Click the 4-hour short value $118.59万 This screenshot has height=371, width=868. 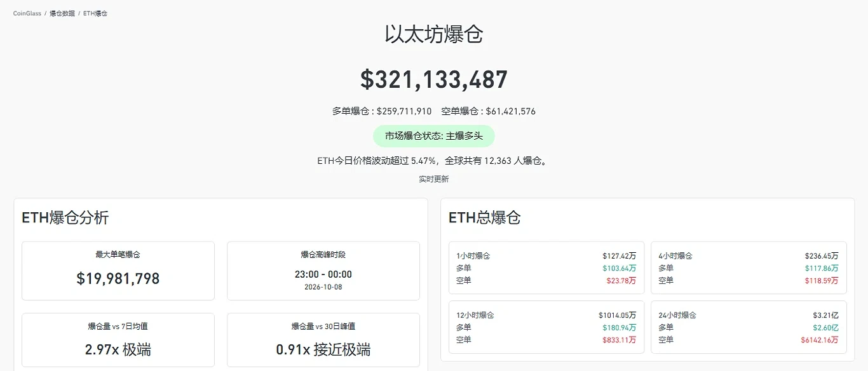(822, 280)
